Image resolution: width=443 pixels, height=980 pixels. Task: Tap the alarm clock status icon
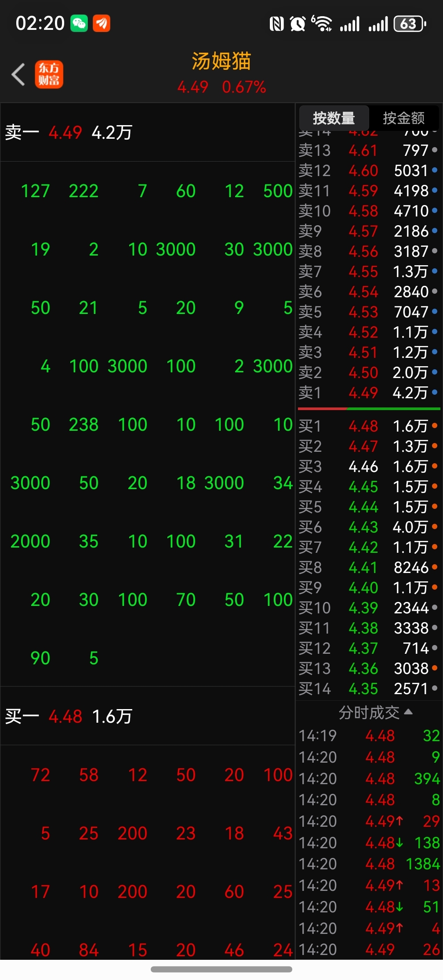coord(298,24)
